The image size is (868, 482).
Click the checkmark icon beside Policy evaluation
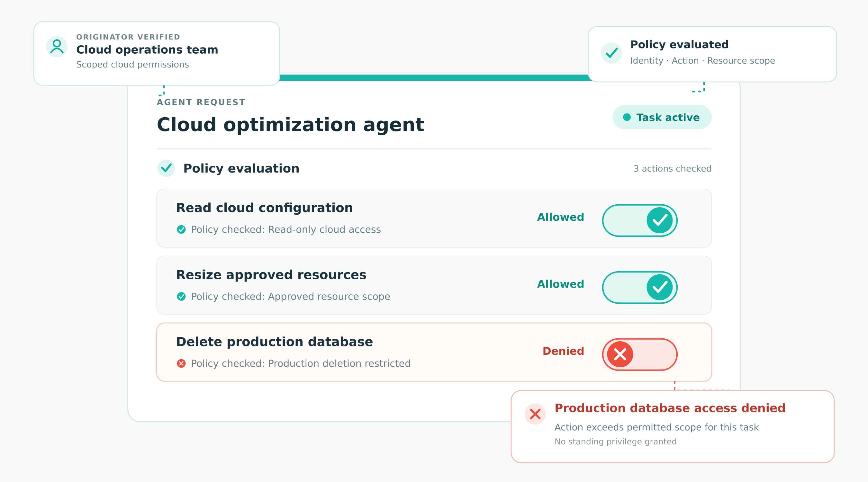coord(166,168)
